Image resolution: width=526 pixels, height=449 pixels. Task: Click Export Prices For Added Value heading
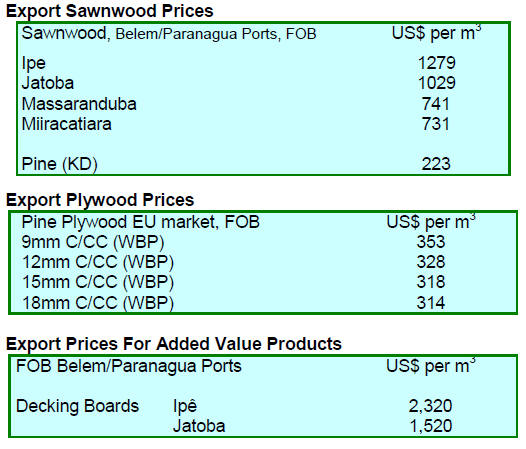174,344
